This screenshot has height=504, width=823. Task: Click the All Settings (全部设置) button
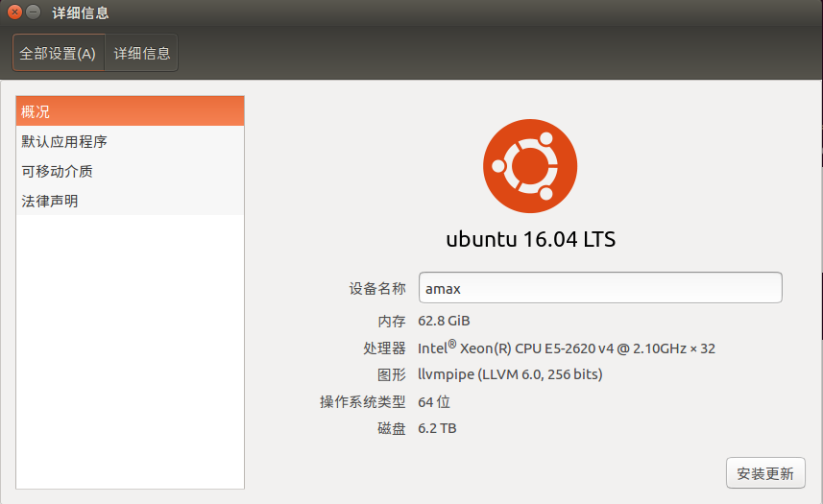59,53
